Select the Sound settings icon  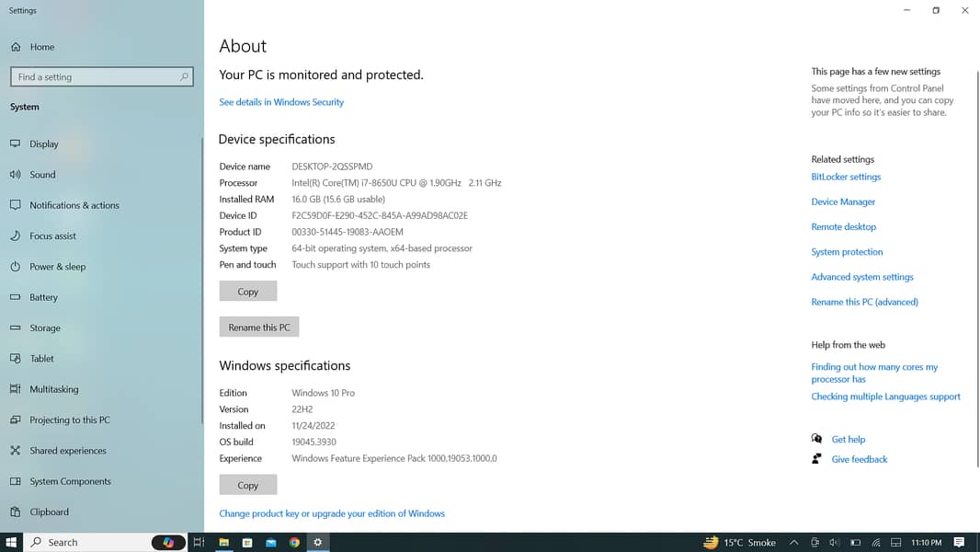15,175
